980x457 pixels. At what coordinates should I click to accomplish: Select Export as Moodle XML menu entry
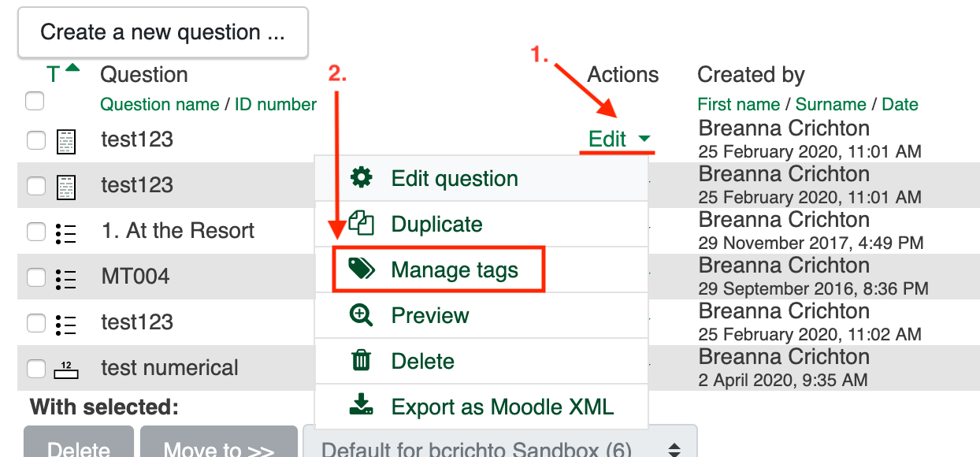[502, 407]
